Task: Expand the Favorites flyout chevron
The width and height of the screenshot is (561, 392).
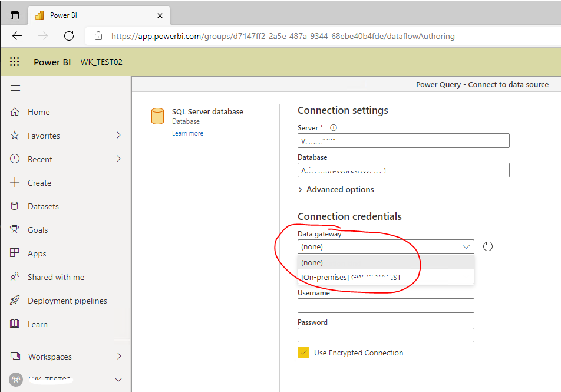Action: (119, 136)
